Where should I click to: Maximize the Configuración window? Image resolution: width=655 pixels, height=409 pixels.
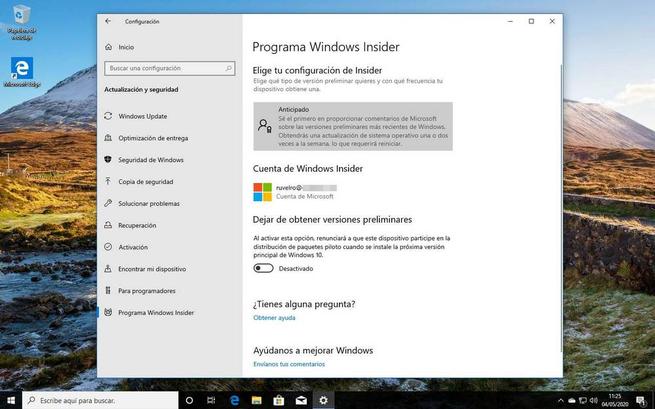pos(531,21)
